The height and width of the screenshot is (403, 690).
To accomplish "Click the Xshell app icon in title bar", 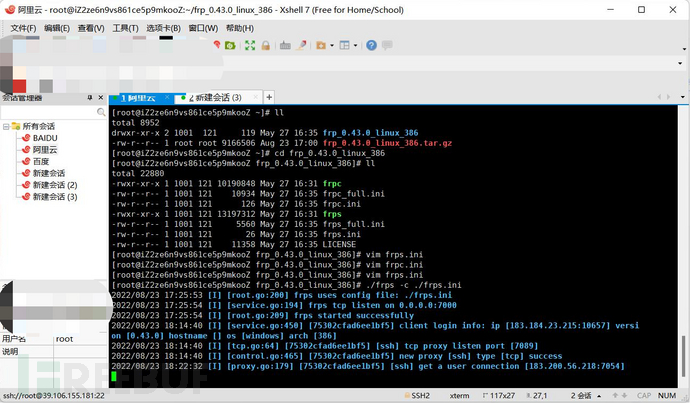I will coord(10,9).
